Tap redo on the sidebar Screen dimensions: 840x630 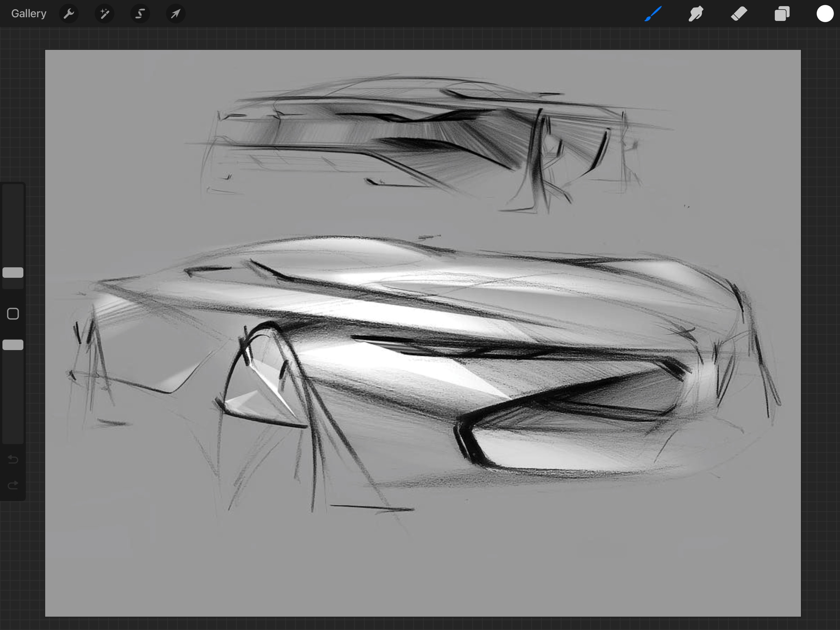click(13, 485)
